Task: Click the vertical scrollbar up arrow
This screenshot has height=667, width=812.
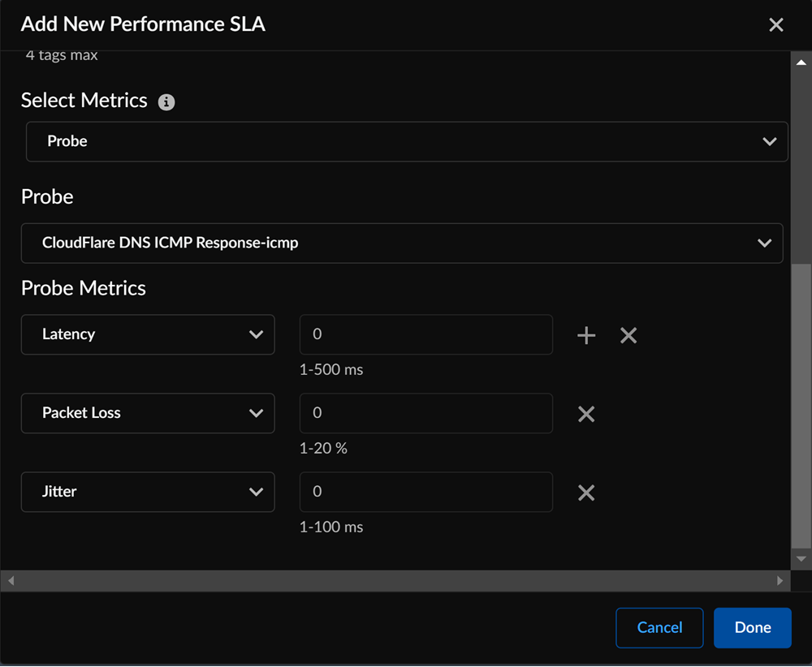Action: pyautogui.click(x=801, y=62)
